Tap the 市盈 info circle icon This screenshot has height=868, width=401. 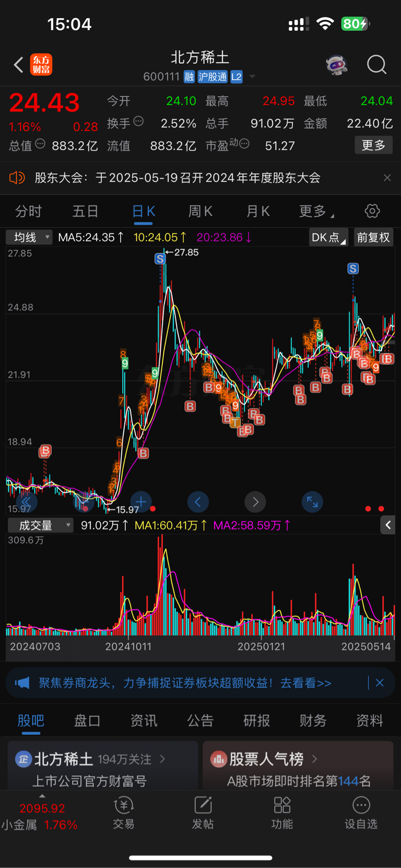click(244, 143)
